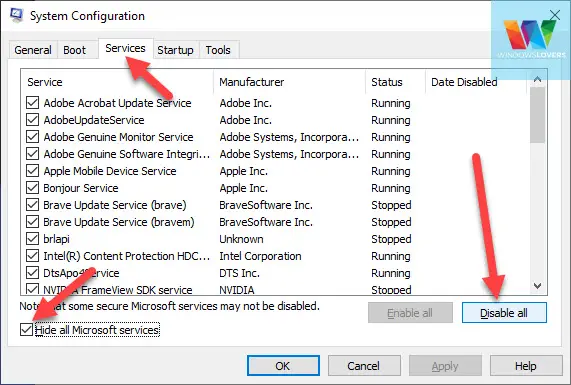Open Help for System Configuration

point(526,366)
